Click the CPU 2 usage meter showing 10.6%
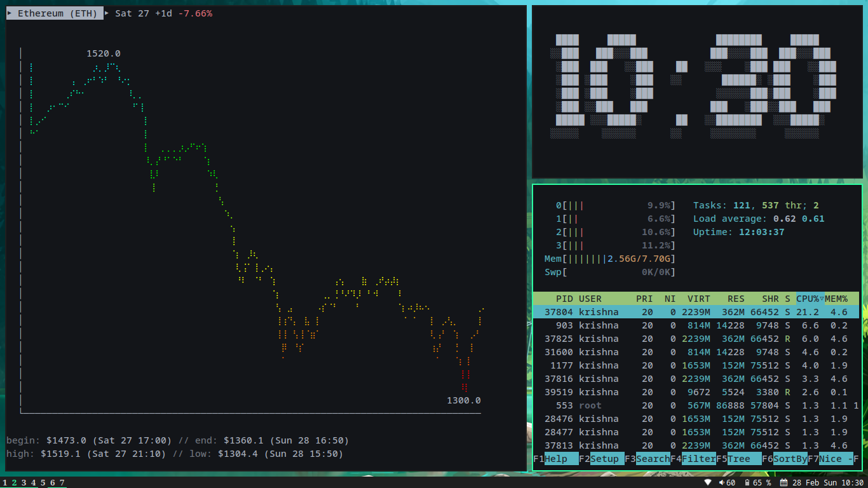 coord(615,232)
